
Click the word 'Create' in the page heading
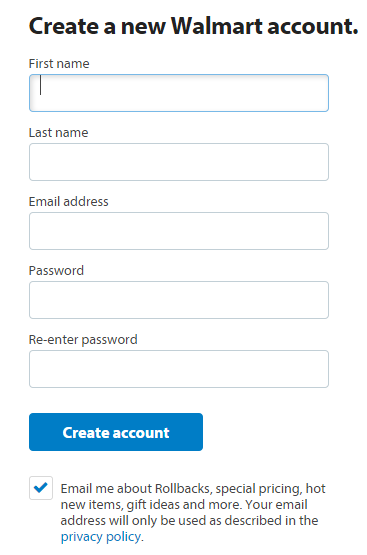click(64, 26)
